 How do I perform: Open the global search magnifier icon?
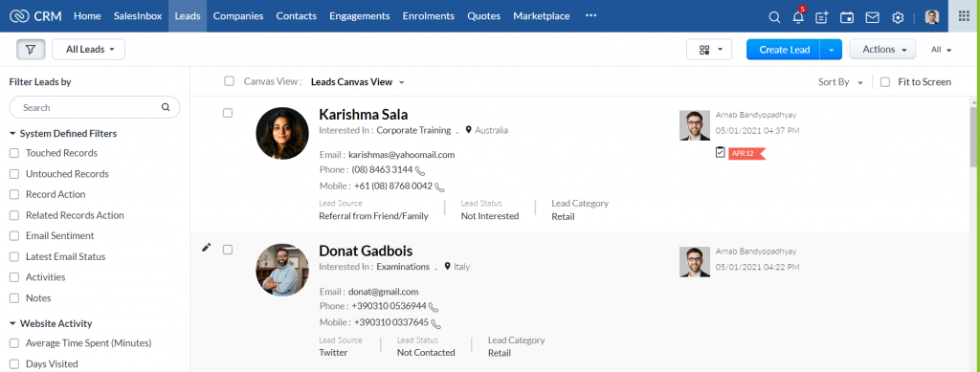tap(774, 17)
